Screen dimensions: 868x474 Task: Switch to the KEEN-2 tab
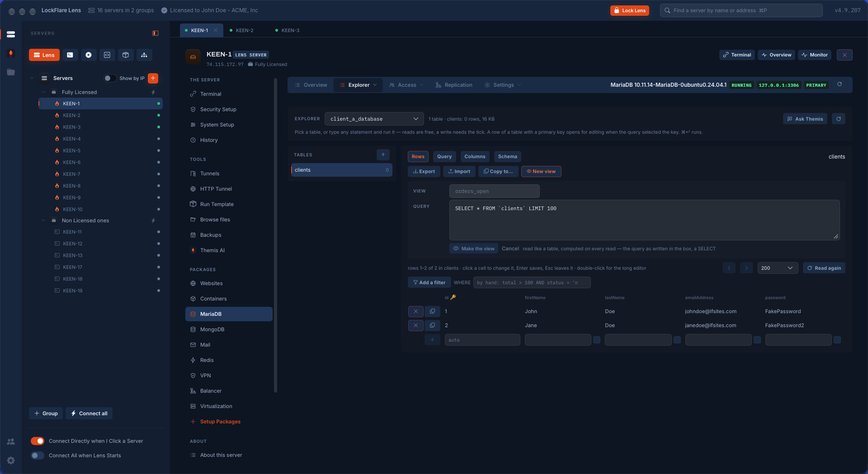[x=245, y=30]
